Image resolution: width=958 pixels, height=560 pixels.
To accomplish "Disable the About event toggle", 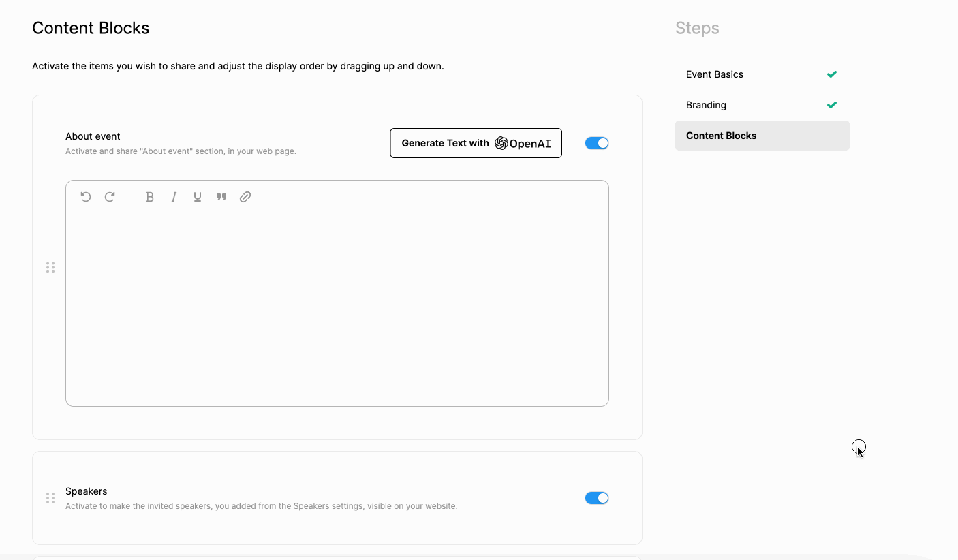I will click(x=596, y=143).
